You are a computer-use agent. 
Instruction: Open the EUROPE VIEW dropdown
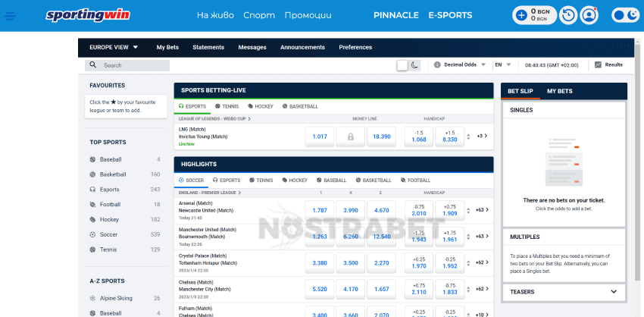114,47
